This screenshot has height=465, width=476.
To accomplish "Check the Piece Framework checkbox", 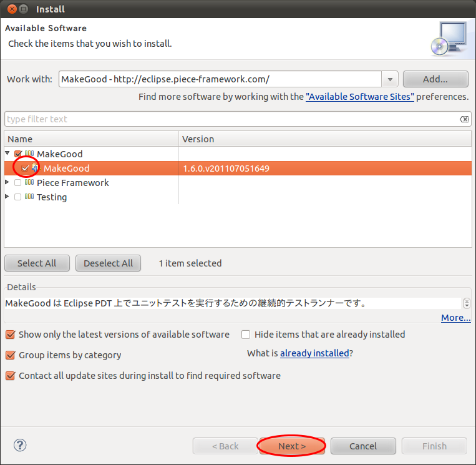I will tap(18, 182).
